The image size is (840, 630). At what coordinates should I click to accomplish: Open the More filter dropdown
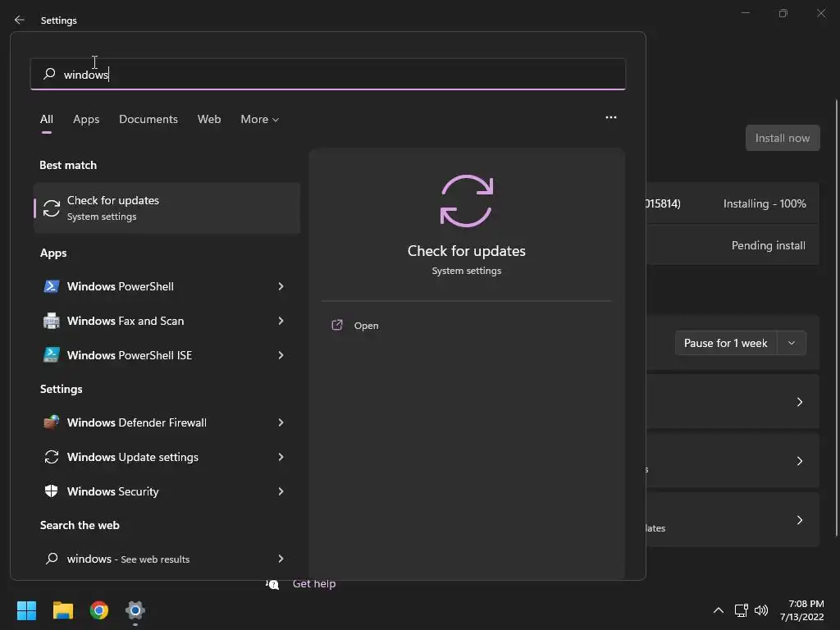(x=260, y=120)
